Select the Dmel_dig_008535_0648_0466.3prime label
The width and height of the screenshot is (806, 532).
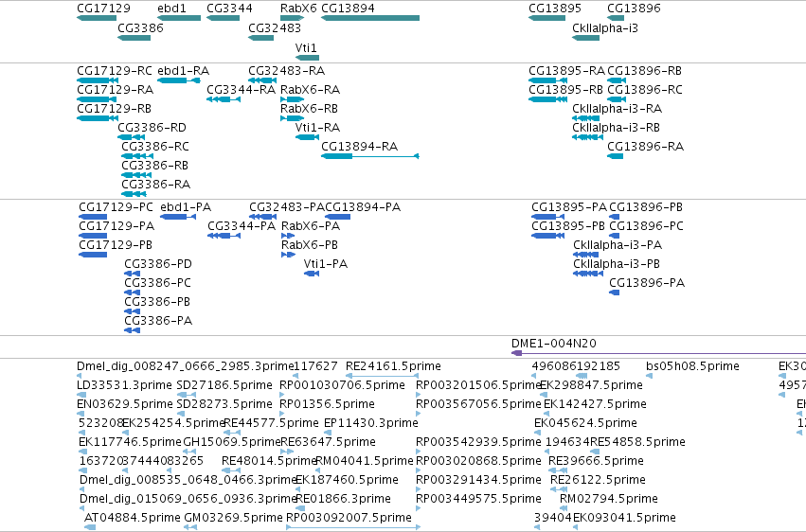(188, 481)
